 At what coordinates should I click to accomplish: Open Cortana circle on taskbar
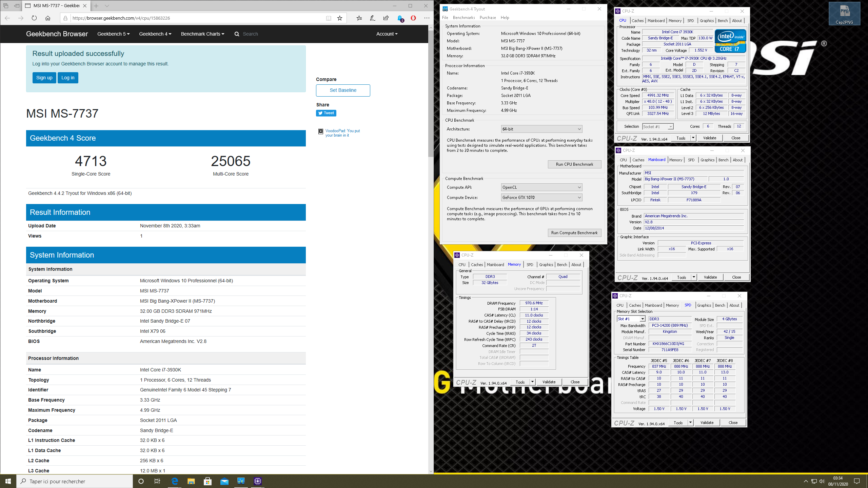[x=141, y=481]
